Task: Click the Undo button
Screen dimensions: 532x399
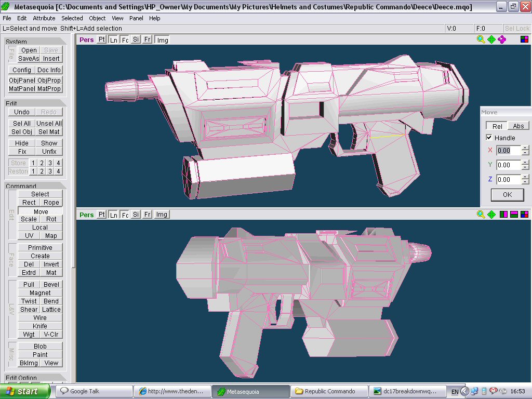Action: (22, 112)
